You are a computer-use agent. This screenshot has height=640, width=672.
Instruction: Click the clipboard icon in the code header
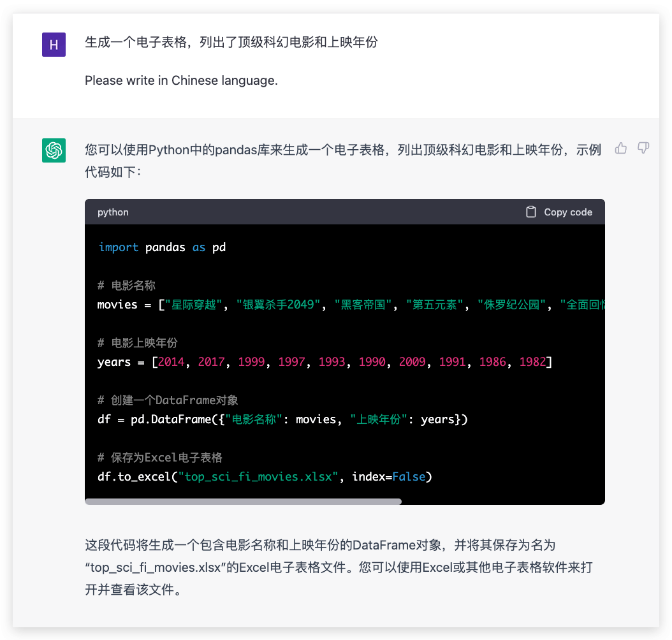tap(531, 212)
